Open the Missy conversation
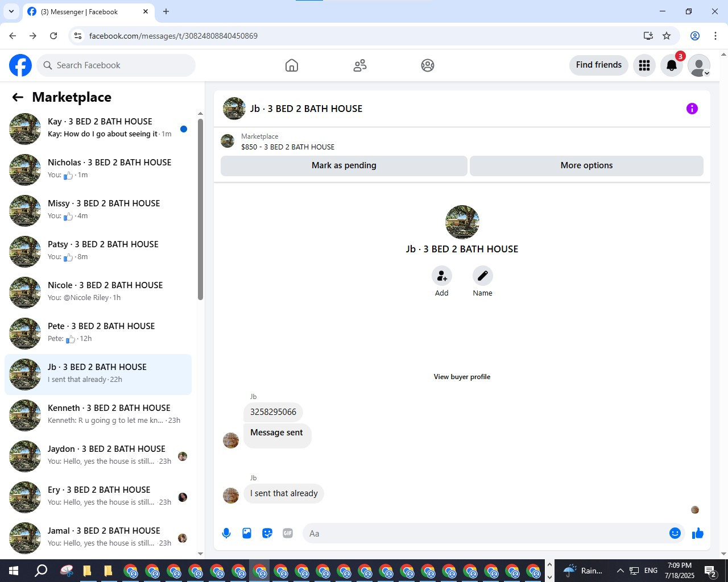 pos(98,211)
